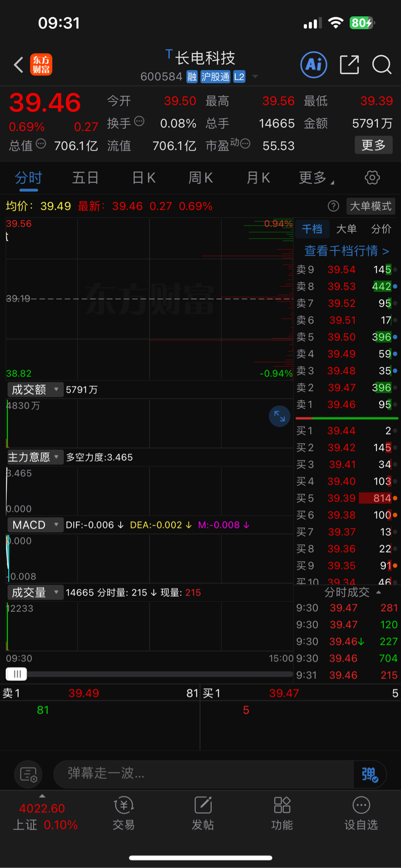Tap the 更多 quote details button

click(374, 145)
